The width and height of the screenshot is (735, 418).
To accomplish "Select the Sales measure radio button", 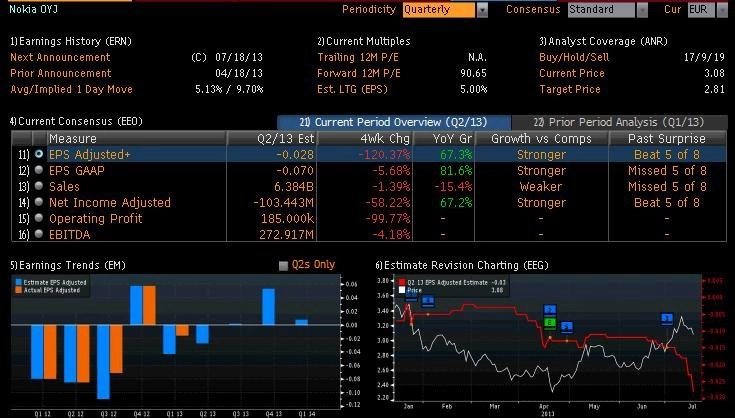I will (39, 186).
